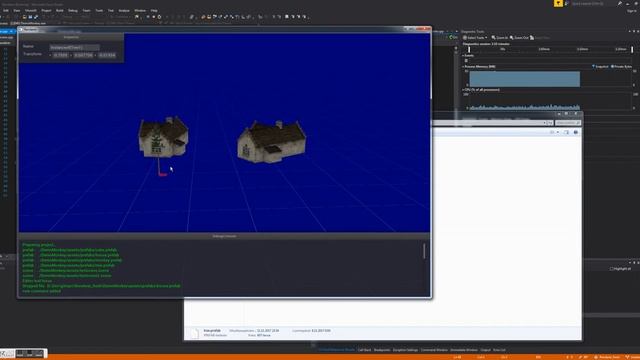Open the Window menu
Image resolution: width=640 pixels, height=360 pixels.
pos(140,10)
